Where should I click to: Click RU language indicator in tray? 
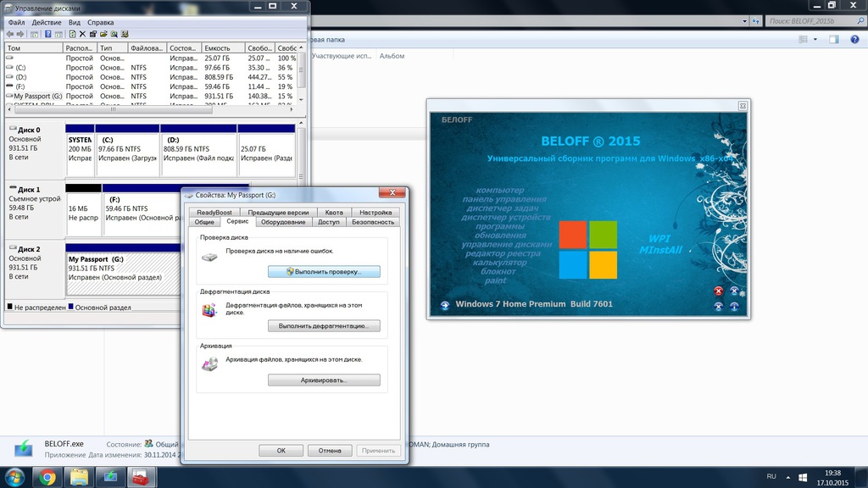pyautogui.click(x=771, y=476)
